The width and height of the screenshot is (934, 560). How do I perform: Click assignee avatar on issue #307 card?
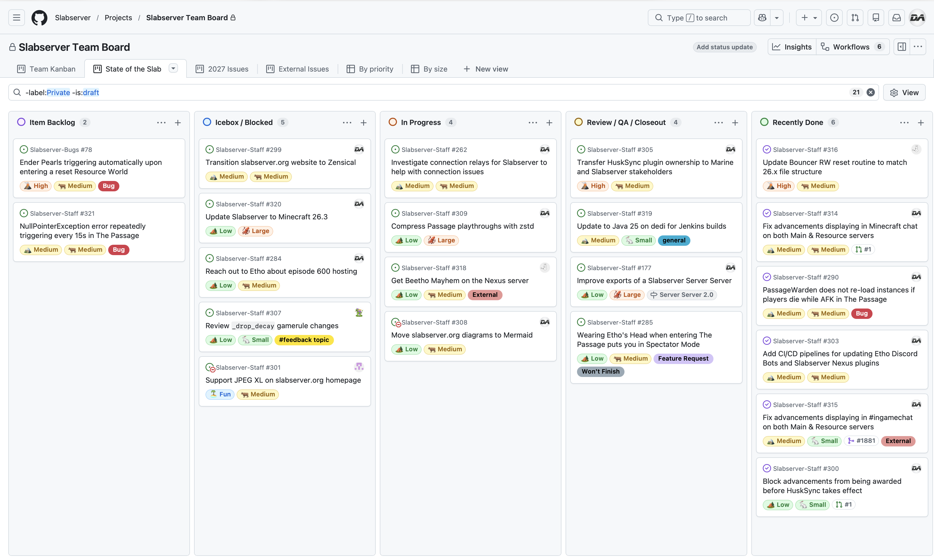359,313
